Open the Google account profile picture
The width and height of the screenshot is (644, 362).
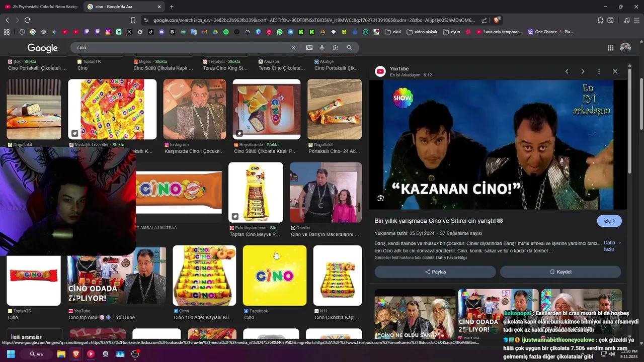tap(625, 48)
